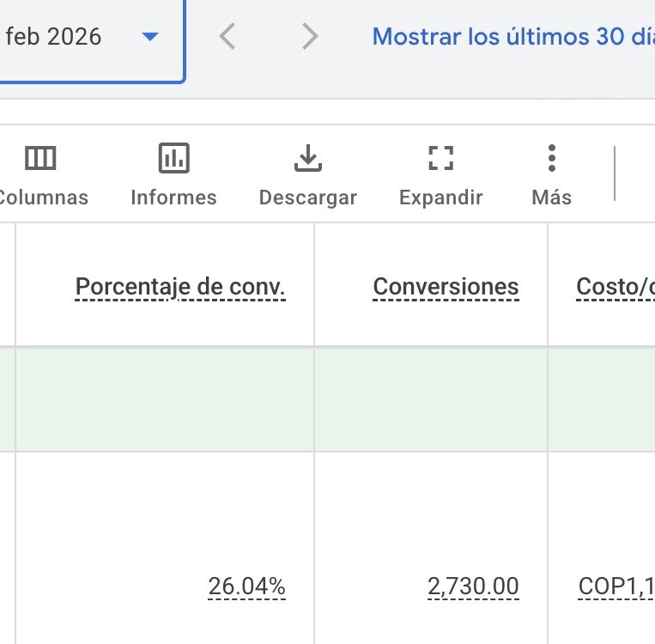Open the date range dropdown arrow
The image size is (655, 644).
click(150, 36)
